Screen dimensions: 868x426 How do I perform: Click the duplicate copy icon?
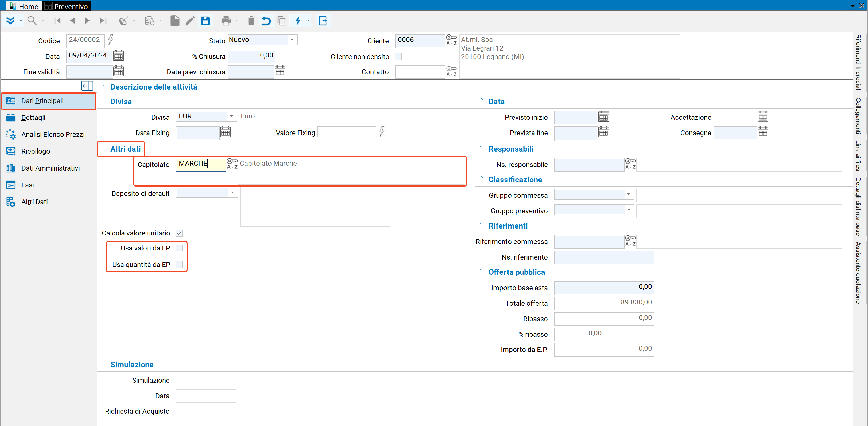tap(281, 21)
